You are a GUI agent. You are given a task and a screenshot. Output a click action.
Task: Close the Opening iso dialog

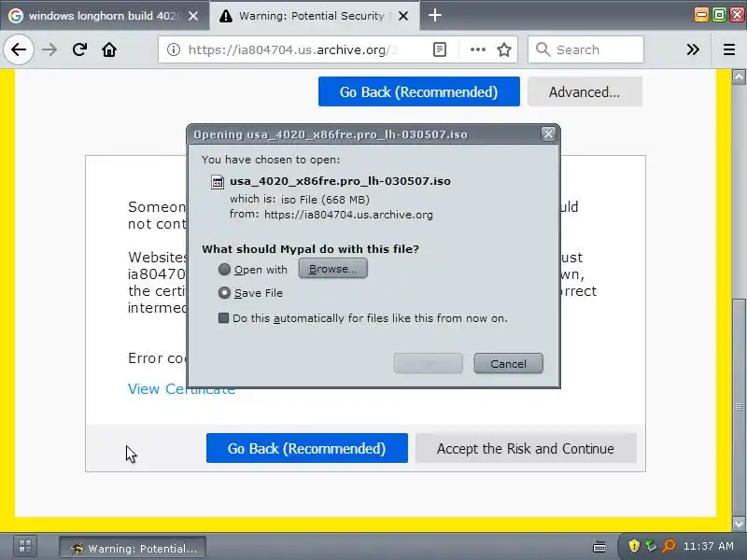548,133
